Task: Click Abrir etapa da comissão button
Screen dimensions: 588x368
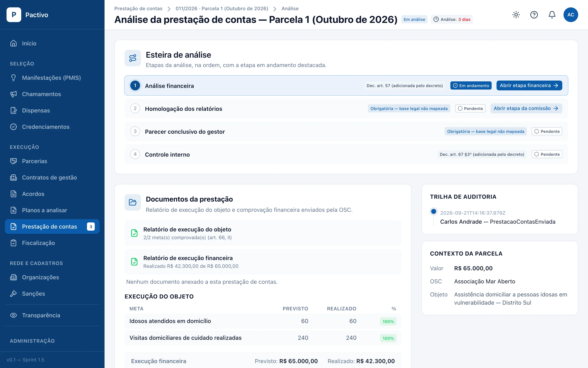Action: click(526, 108)
